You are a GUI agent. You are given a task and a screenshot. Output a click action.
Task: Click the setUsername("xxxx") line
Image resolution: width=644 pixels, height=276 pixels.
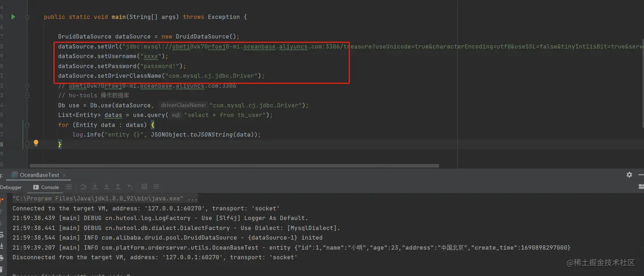pyautogui.click(x=113, y=56)
